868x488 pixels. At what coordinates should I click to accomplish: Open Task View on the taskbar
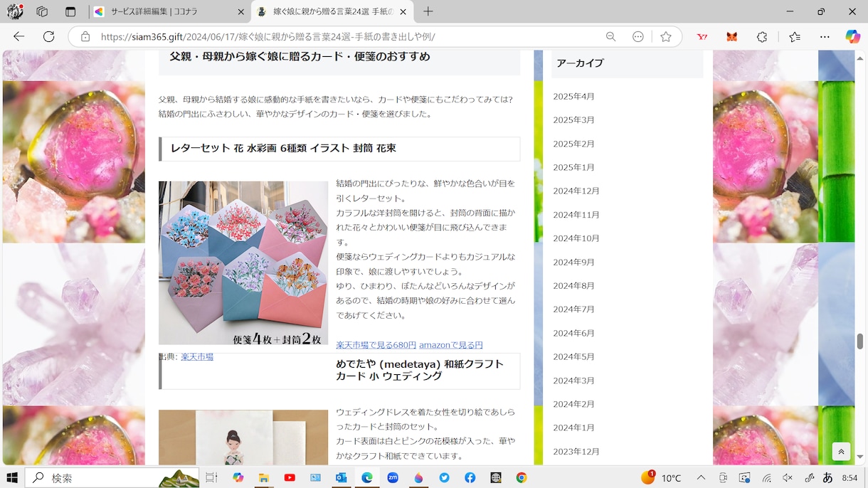(211, 478)
